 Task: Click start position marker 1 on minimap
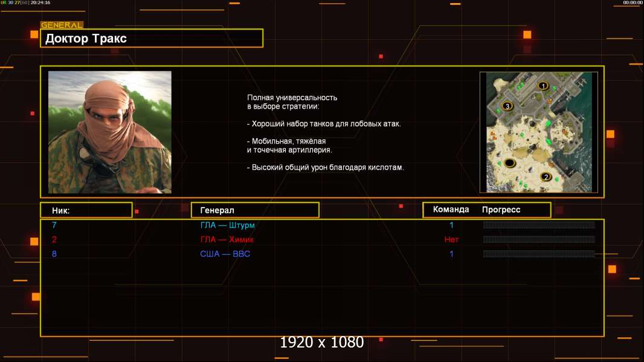click(543, 86)
